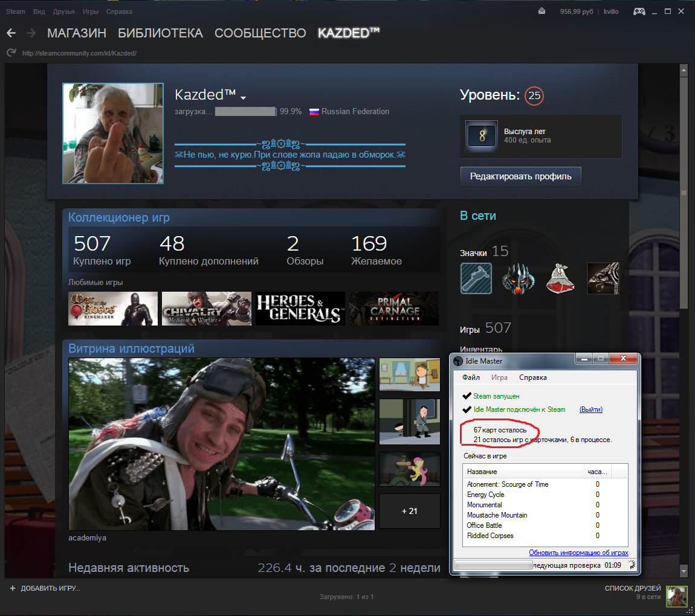Click the Russian Federation flag icon
The height and width of the screenshot is (616, 695).
[x=314, y=112]
